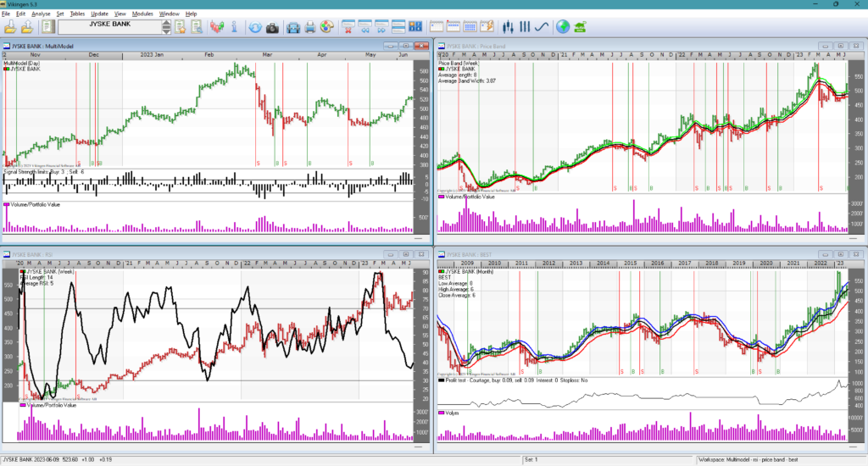Click the previous window rewind icon
Screen dimensions: 868x466
[364, 26]
